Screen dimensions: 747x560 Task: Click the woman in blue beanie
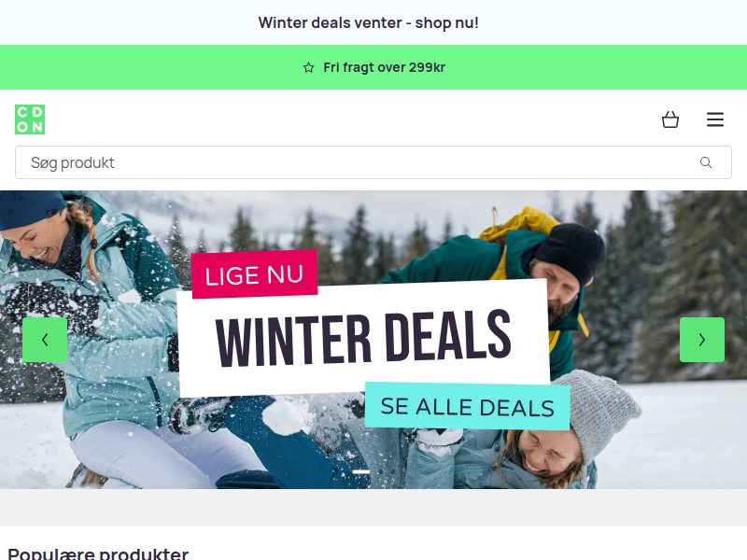95,333
